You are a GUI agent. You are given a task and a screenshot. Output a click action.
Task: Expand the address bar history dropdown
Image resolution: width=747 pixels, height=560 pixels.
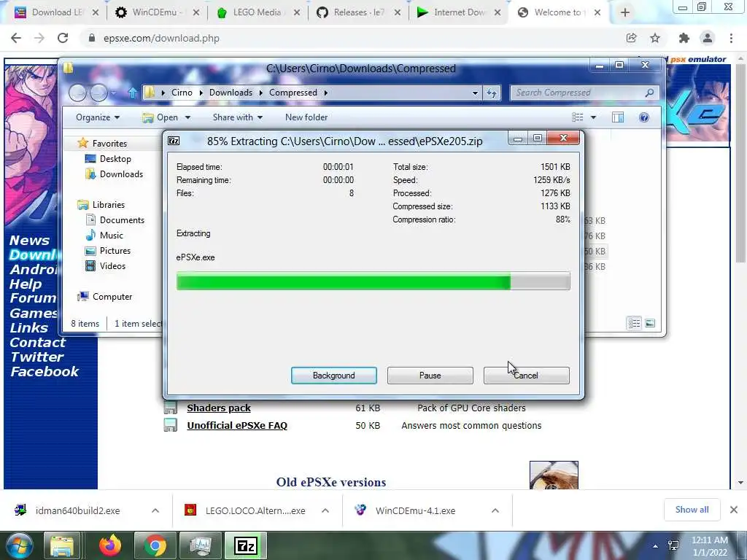pos(474,93)
